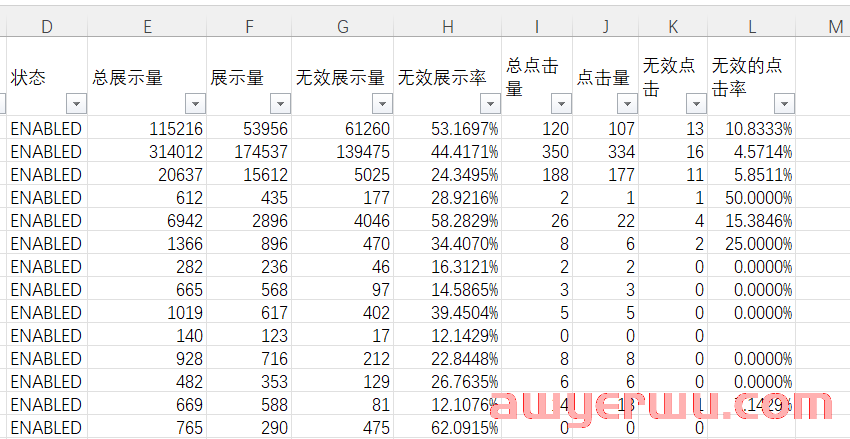Image resolution: width=850 pixels, height=439 pixels.
Task: Select cell showing 58.2829%
Action: tap(448, 221)
